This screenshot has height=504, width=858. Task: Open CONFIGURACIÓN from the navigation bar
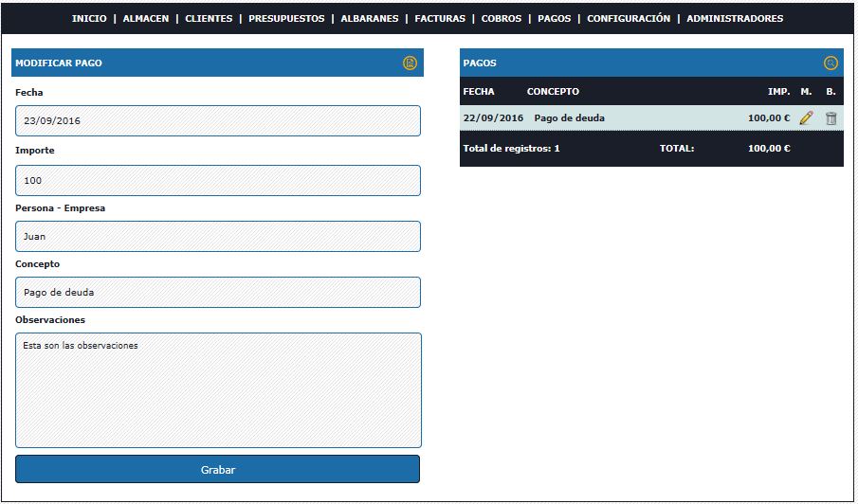(x=628, y=19)
